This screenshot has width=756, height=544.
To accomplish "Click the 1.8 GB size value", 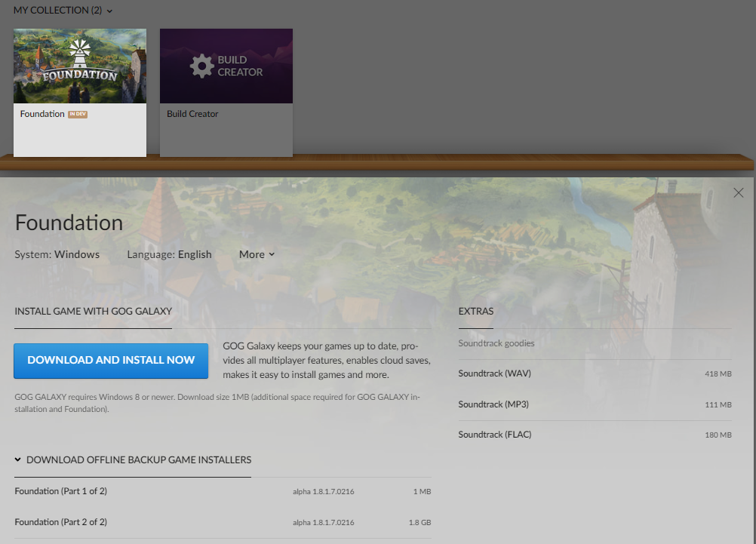I will (420, 522).
